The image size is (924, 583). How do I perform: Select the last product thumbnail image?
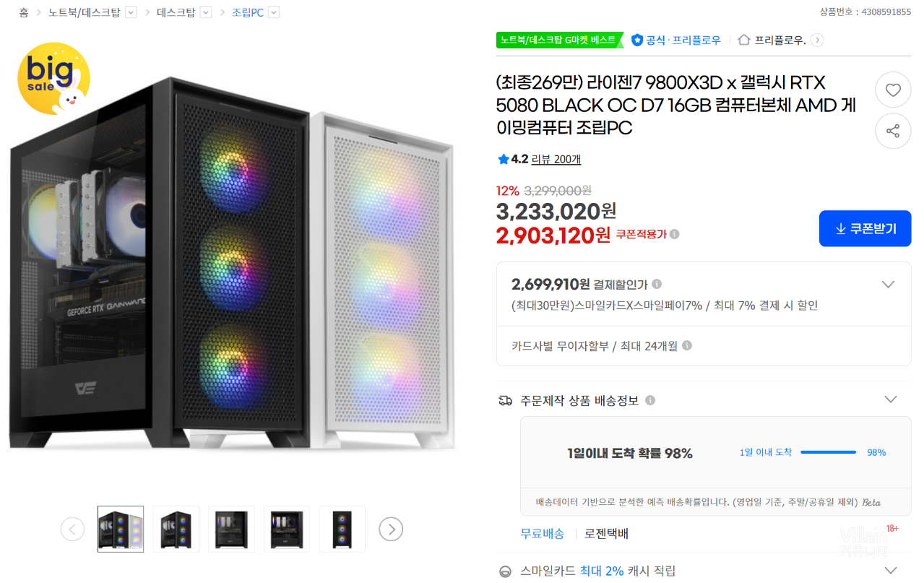(x=342, y=530)
